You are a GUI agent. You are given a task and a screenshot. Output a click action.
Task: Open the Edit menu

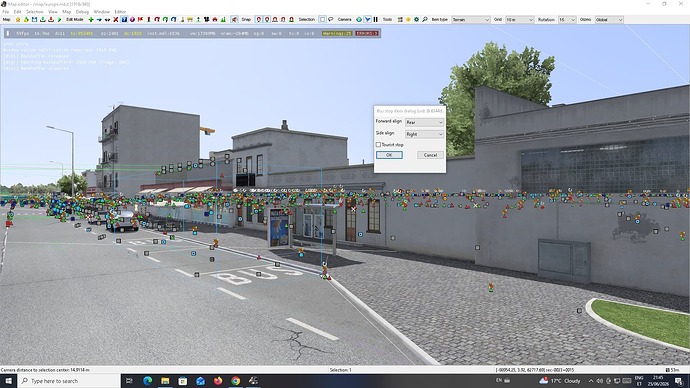pos(18,12)
